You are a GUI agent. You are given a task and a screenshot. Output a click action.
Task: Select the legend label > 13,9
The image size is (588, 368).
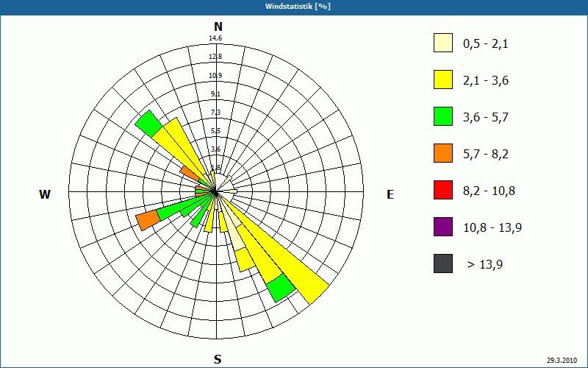point(485,265)
